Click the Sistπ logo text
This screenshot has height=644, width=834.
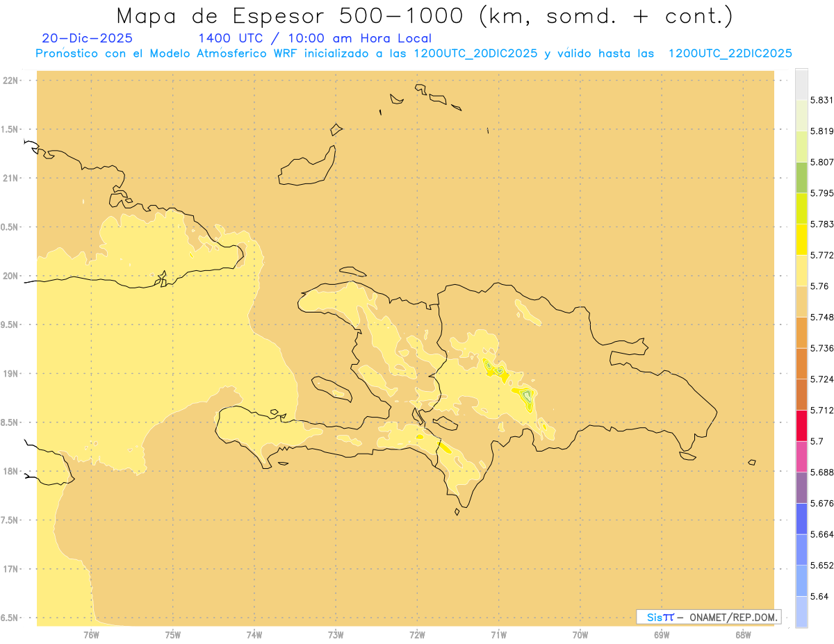click(x=660, y=617)
